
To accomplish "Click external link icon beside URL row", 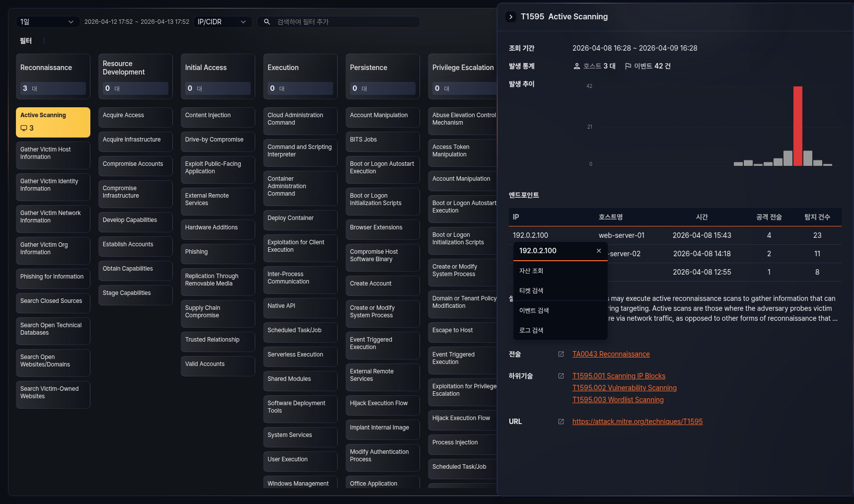I will click(561, 422).
